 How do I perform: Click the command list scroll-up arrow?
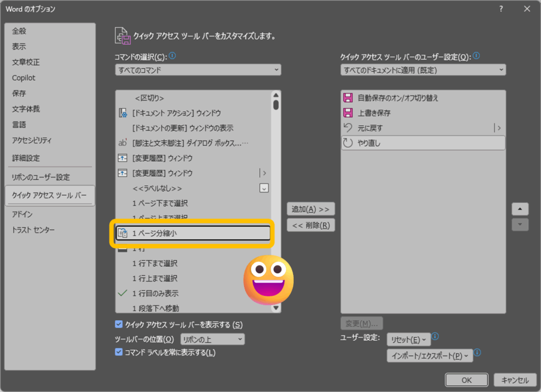pyautogui.click(x=276, y=95)
